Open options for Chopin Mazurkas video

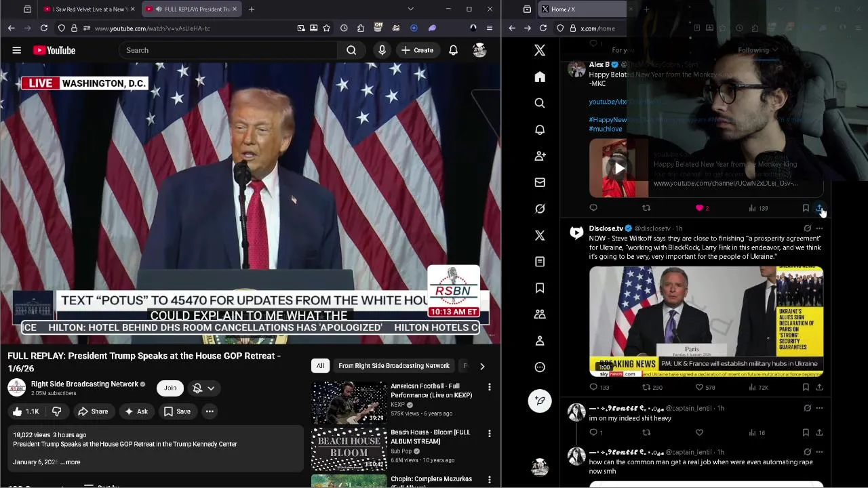490,480
